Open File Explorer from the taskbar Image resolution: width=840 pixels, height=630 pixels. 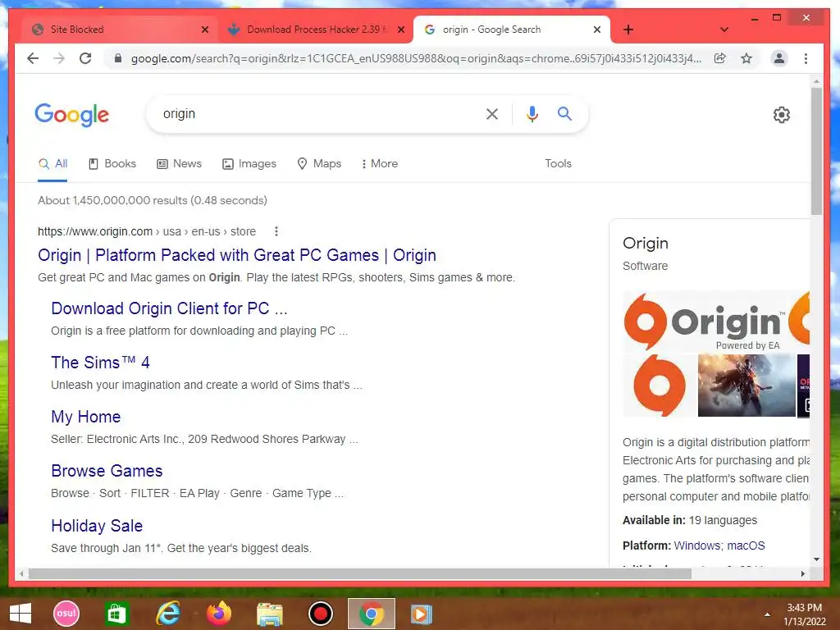click(x=269, y=614)
